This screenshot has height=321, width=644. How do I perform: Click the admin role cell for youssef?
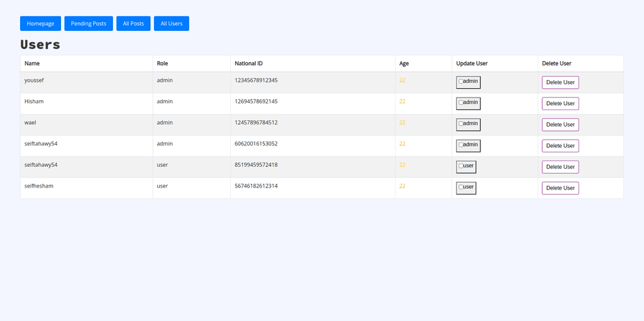[x=165, y=80]
